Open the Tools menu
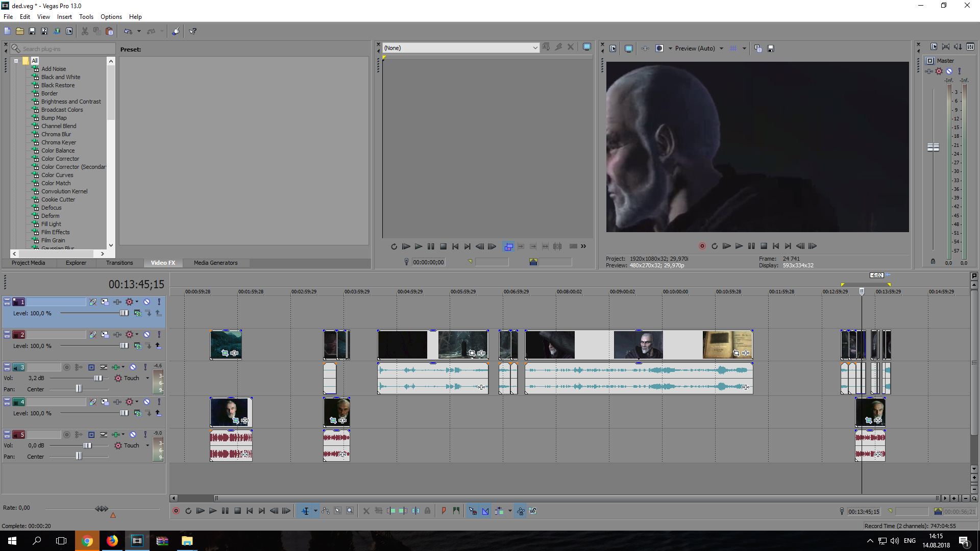The width and height of the screenshot is (980, 551). (86, 17)
